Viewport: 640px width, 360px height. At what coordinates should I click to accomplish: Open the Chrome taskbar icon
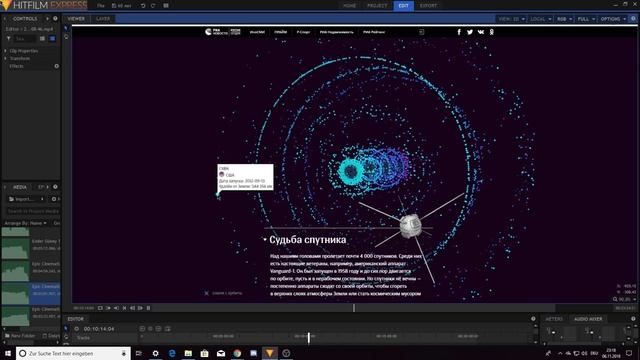(x=237, y=353)
